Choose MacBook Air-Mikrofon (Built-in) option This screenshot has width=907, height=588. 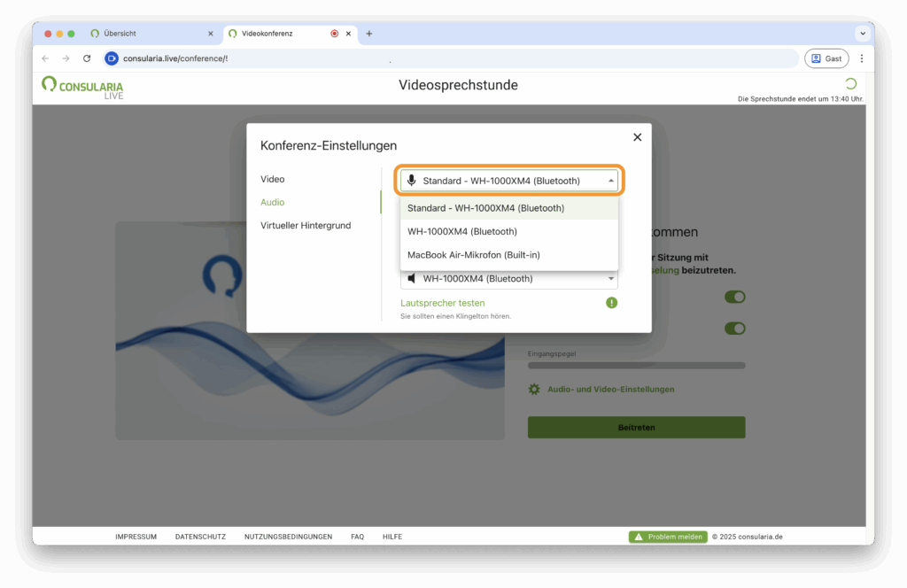click(x=509, y=255)
